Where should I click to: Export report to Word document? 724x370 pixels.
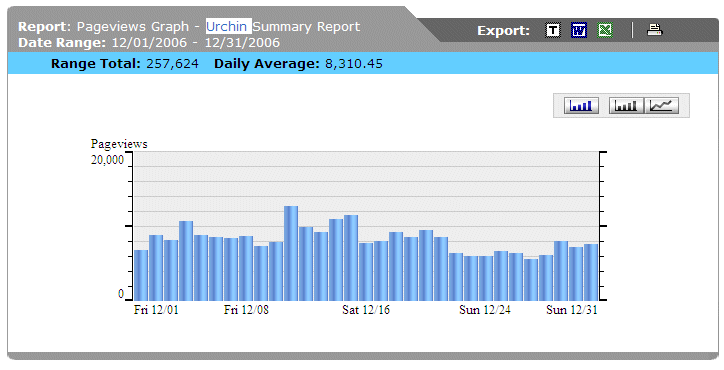[x=579, y=30]
